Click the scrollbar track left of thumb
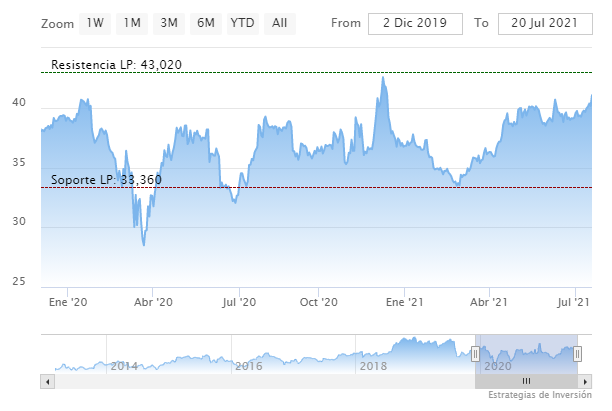The height and width of the screenshot is (411, 612). (260, 381)
